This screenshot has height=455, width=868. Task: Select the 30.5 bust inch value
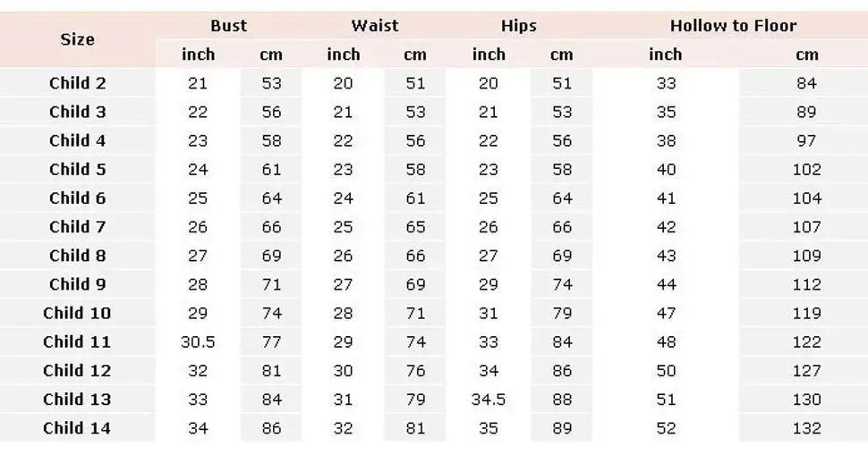point(198,342)
